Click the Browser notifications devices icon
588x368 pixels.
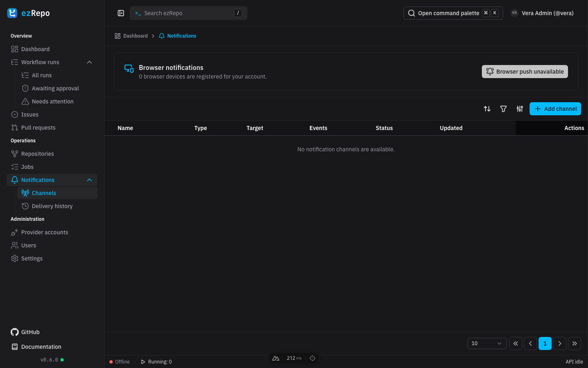click(129, 69)
